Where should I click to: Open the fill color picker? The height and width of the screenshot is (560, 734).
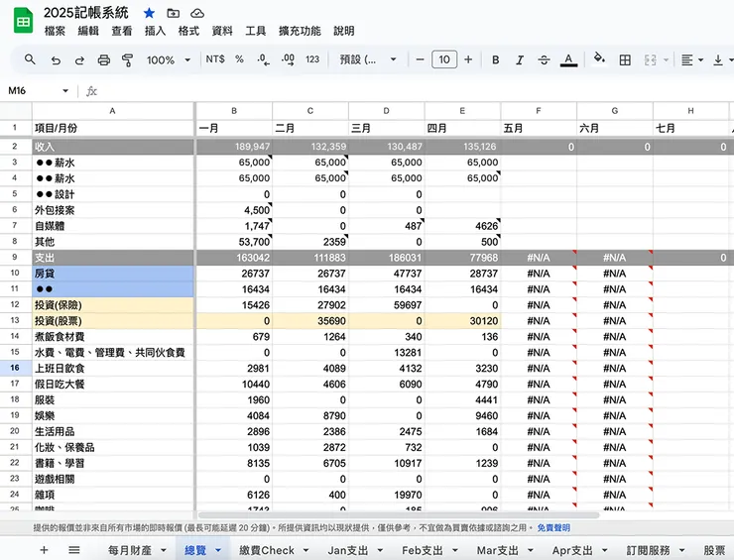click(599, 58)
